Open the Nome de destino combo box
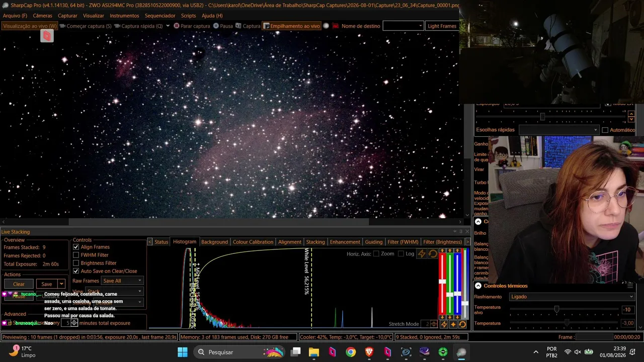 pyautogui.click(x=403, y=26)
